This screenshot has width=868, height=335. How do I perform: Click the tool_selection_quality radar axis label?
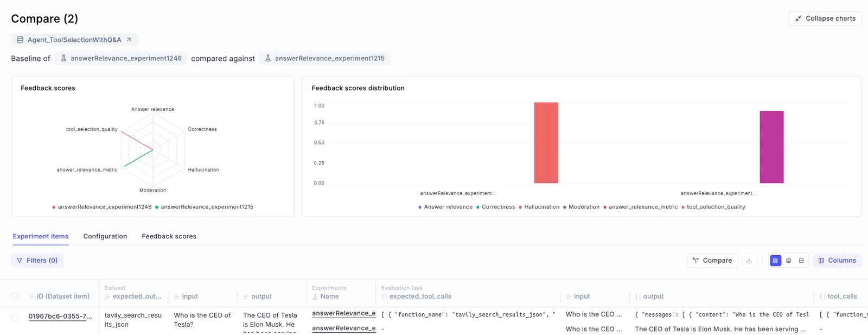click(x=92, y=129)
